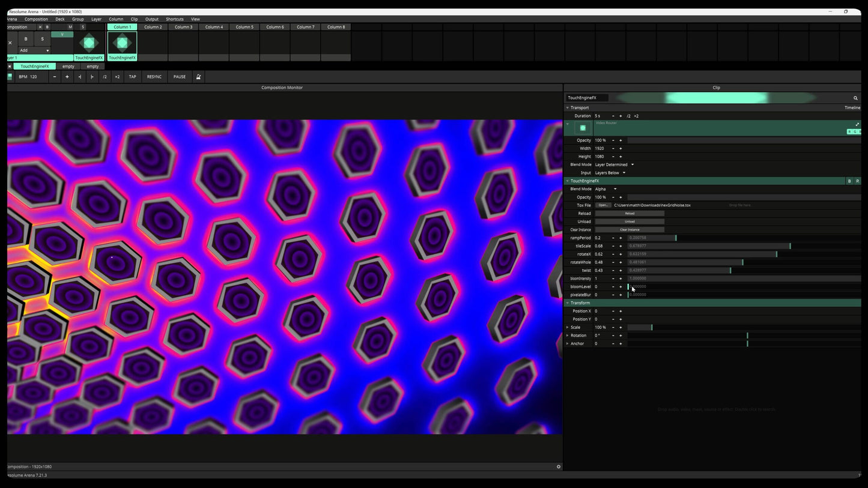Click the Reload button for the tox
The width and height of the screenshot is (868, 488).
coord(630,214)
